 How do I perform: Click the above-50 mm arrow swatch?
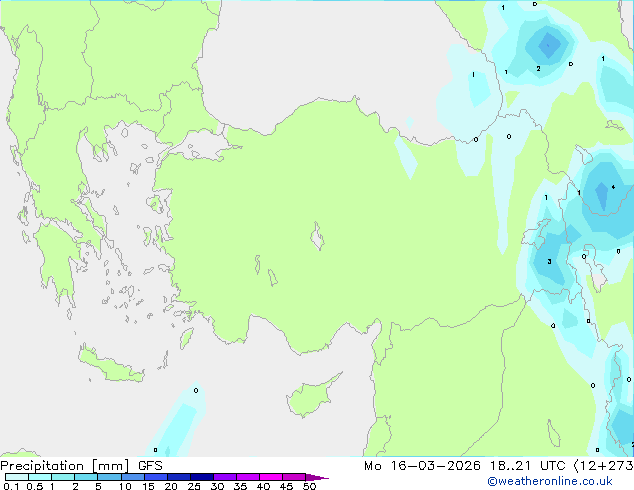(317, 477)
